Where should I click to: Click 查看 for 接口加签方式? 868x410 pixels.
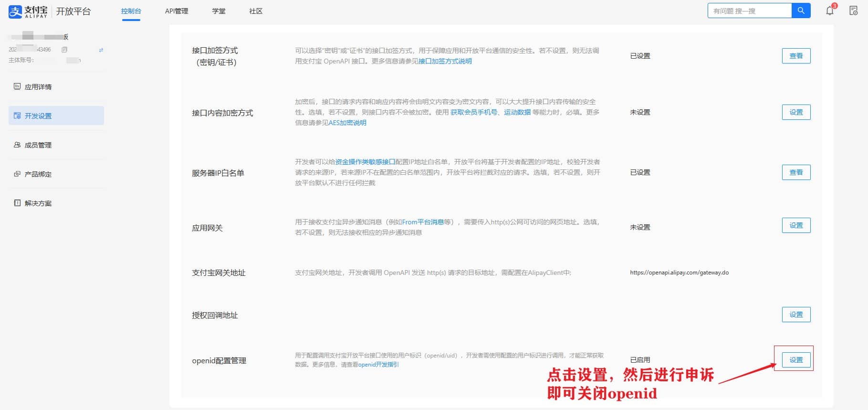(796, 56)
